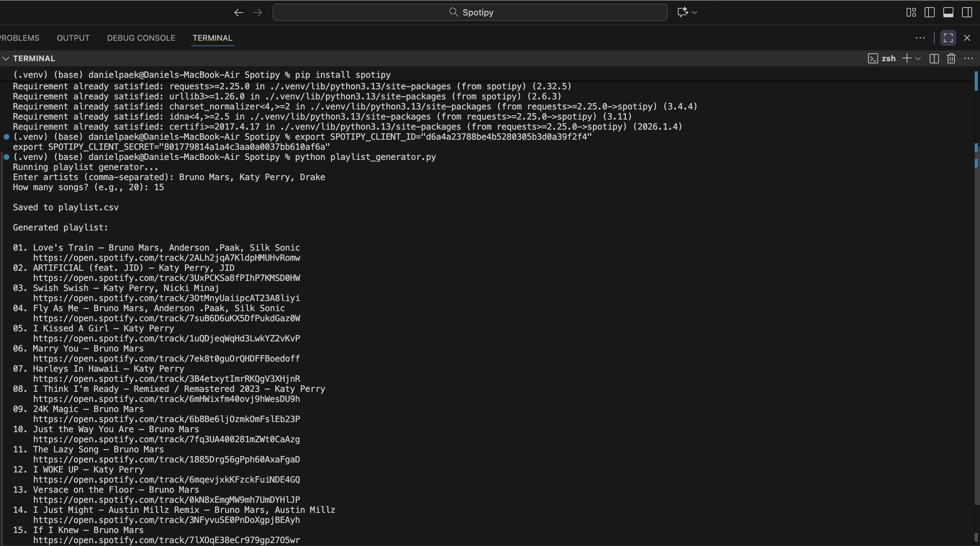Click the Go Back arrow

[239, 13]
